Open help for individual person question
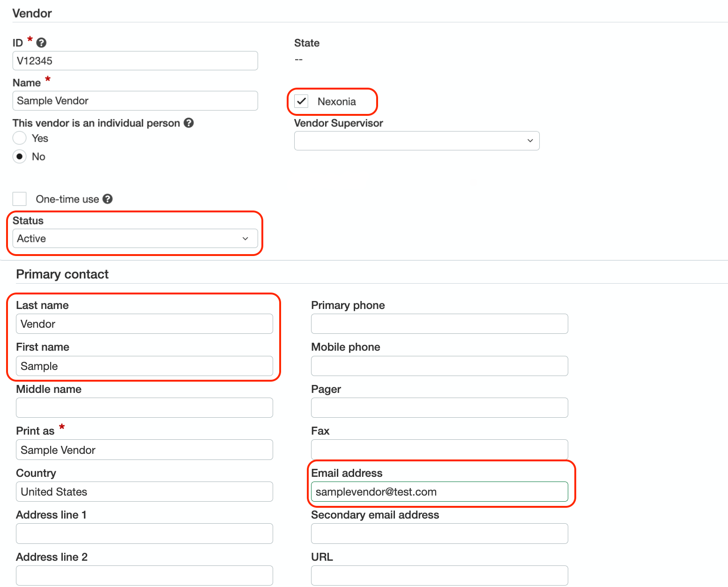Screen dimensions: 728x587 pyautogui.click(x=189, y=123)
